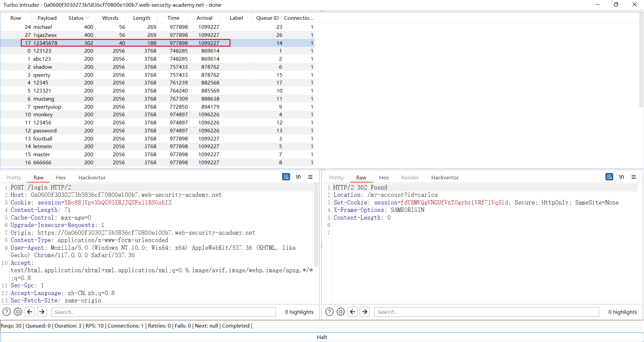Select Raw tab in request viewer
The height and width of the screenshot is (342, 644).
pos(39,178)
